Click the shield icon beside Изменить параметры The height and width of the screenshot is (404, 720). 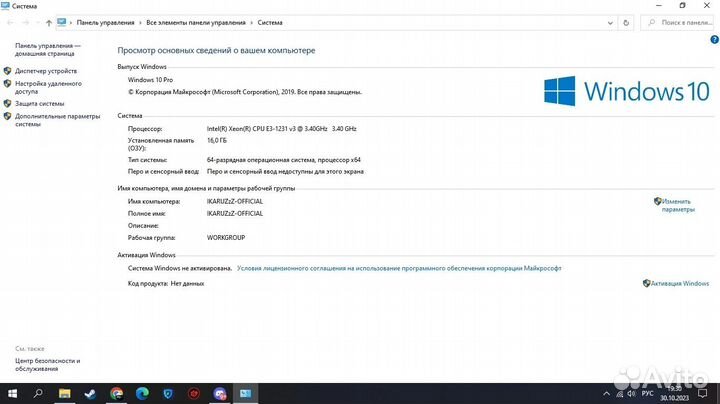[x=658, y=201]
